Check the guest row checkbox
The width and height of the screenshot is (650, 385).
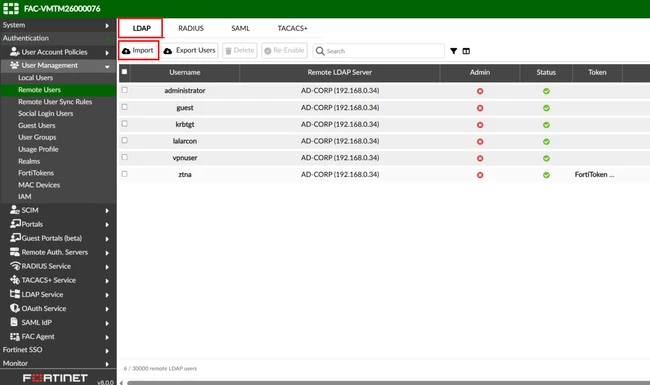(124, 107)
